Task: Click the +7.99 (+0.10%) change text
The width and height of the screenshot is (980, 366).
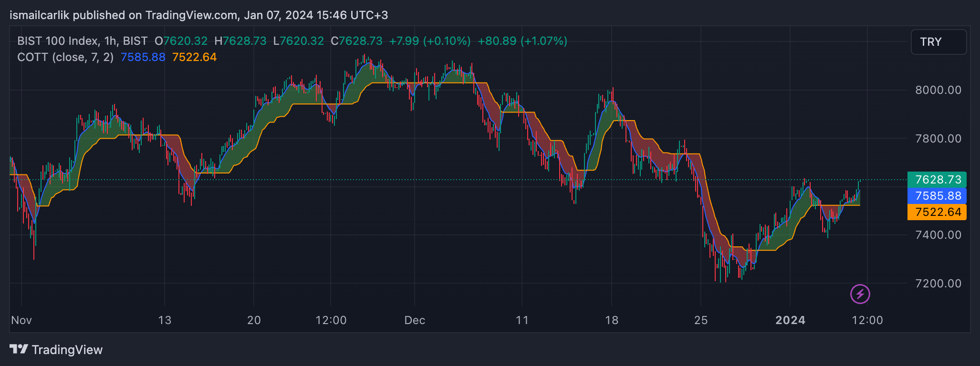Action: click(430, 41)
